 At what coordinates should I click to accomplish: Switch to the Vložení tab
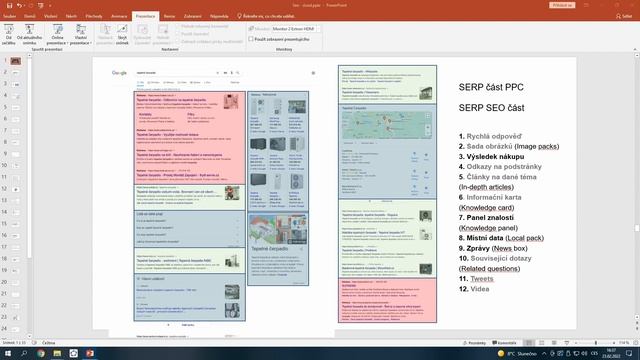(x=51, y=16)
